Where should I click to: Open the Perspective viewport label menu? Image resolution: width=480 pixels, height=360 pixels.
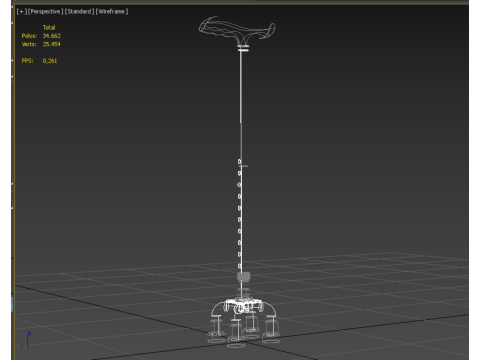coord(46,12)
